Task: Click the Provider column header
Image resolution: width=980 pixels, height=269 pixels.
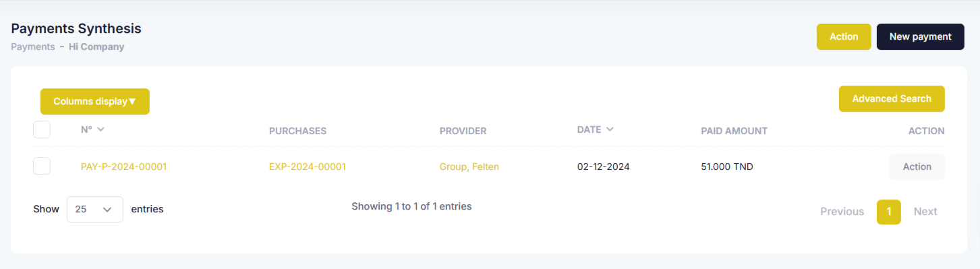Action: [x=463, y=131]
